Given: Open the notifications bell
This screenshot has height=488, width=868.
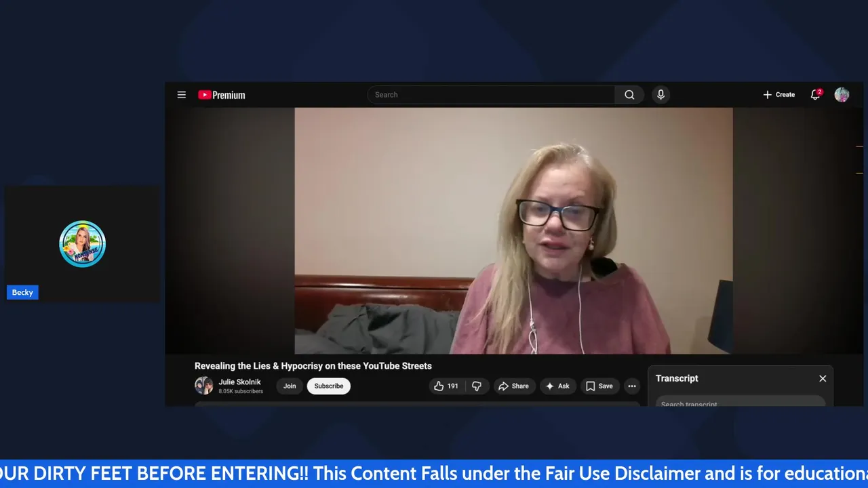Looking at the screenshot, I should (815, 95).
